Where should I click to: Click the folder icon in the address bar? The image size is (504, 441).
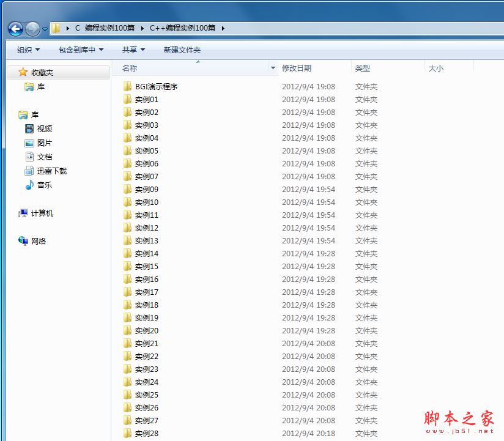(x=56, y=28)
